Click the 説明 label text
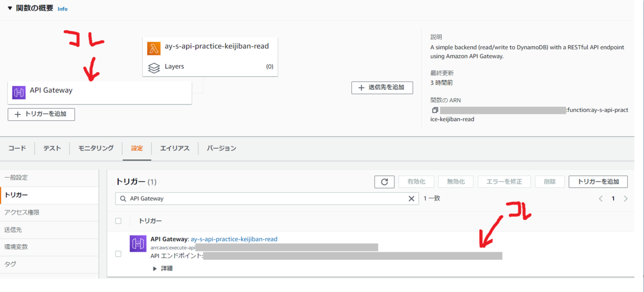The width and height of the screenshot is (644, 292). coord(436,38)
